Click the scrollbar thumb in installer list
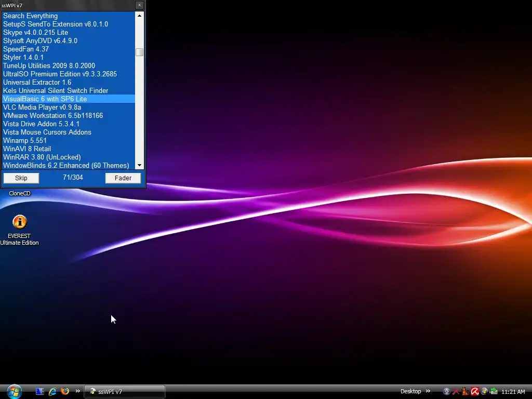The height and width of the screenshot is (399, 532). click(139, 52)
